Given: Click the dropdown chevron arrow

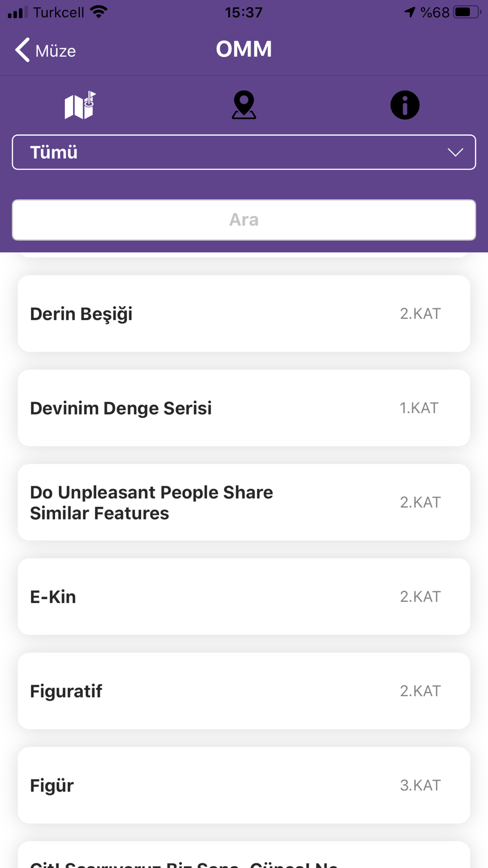Looking at the screenshot, I should point(455,152).
